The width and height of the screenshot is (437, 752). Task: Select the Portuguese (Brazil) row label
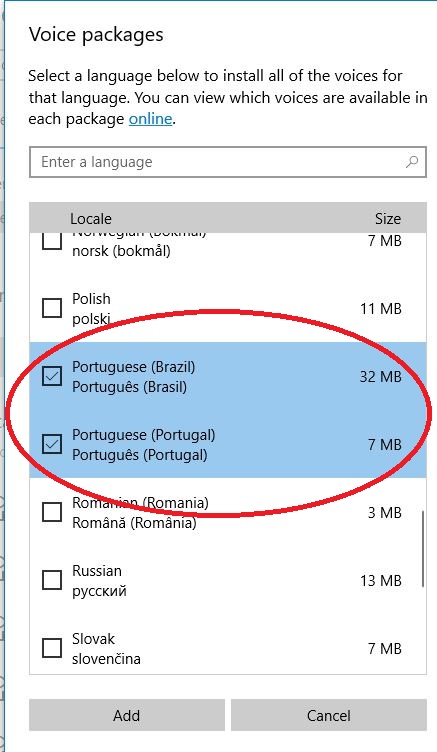(x=133, y=367)
